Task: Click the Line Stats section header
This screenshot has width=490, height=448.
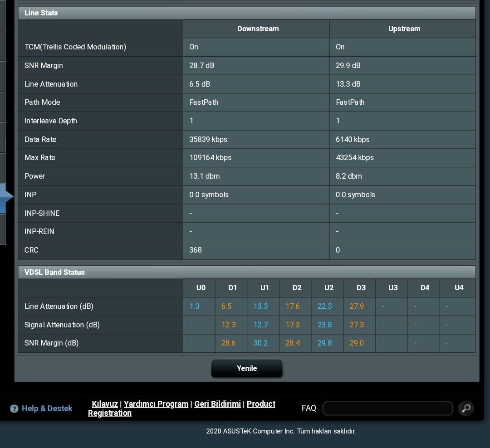Action: coord(246,13)
